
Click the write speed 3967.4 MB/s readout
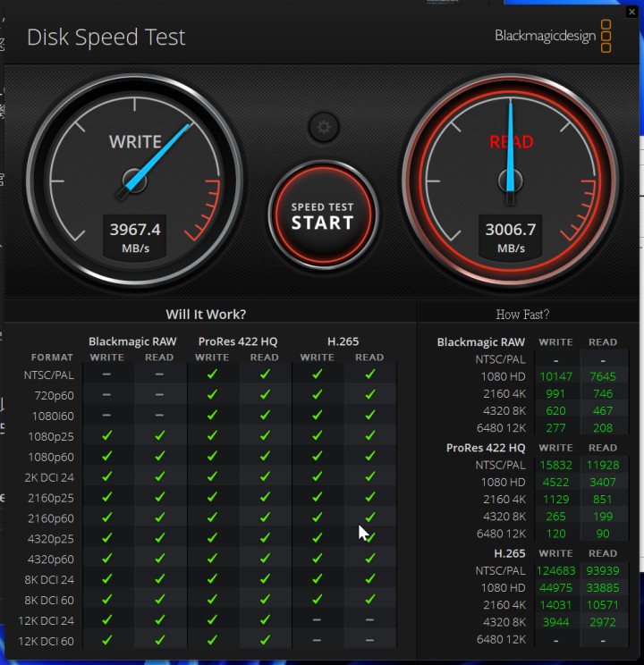(135, 237)
